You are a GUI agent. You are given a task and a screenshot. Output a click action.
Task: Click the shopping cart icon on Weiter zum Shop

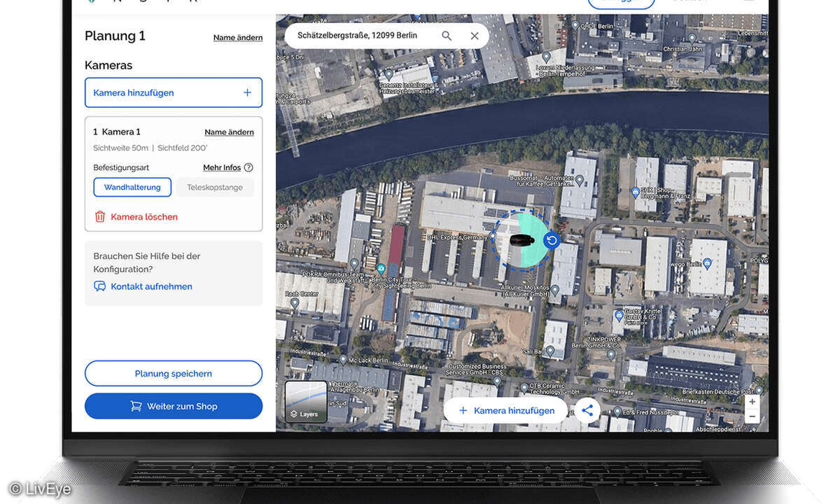(x=136, y=406)
